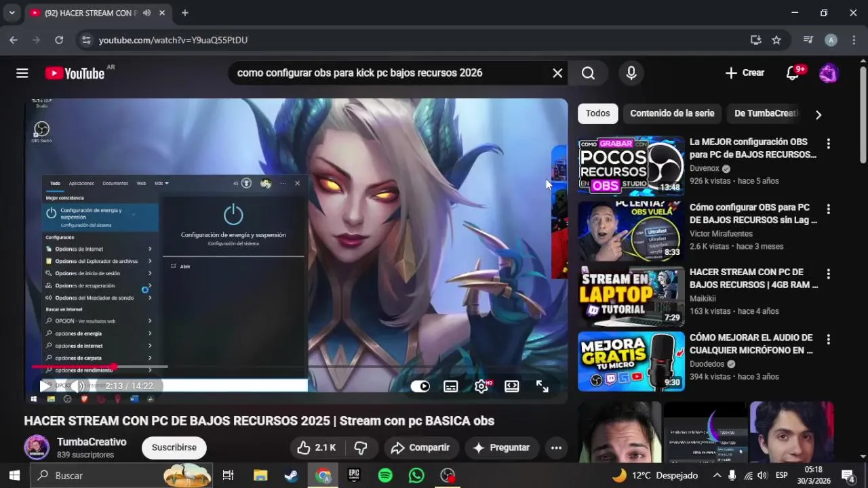
Task: Open more actions ellipsis below the video
Action: (x=556, y=447)
